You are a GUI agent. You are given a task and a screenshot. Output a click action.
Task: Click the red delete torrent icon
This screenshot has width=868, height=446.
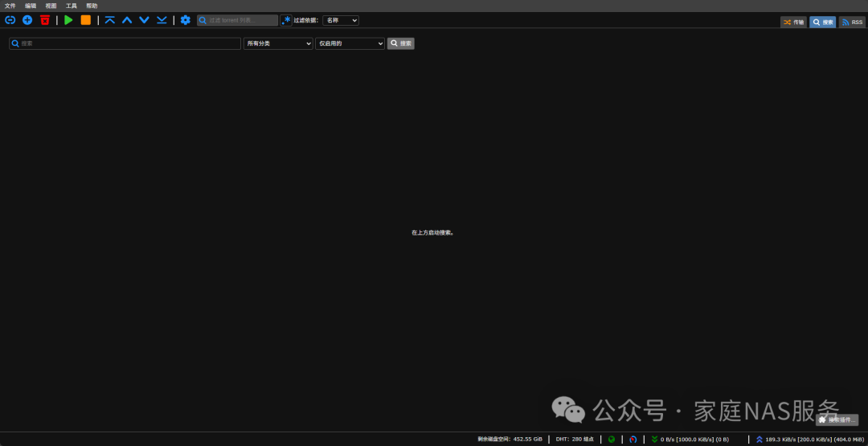(x=45, y=20)
